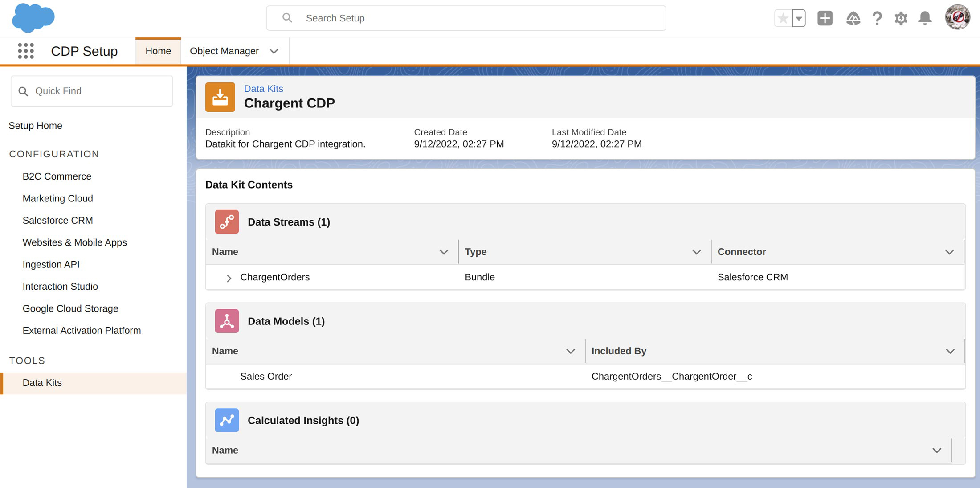This screenshot has width=980, height=488.
Task: Click the Data Kit Contents heading
Action: point(249,185)
